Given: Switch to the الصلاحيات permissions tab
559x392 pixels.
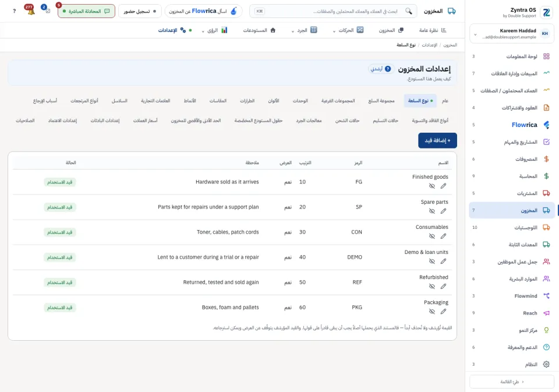Looking at the screenshot, I should tap(25, 121).
